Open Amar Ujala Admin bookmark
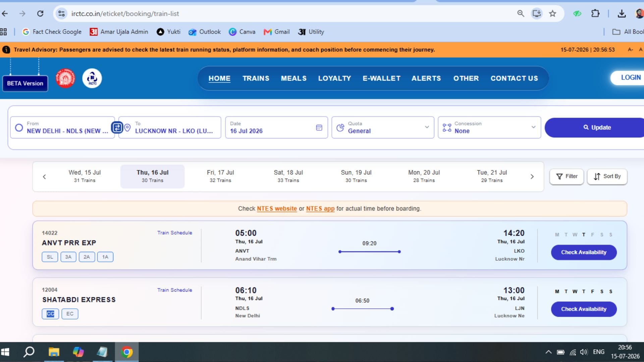Image resolution: width=644 pixels, height=362 pixels. click(x=119, y=32)
